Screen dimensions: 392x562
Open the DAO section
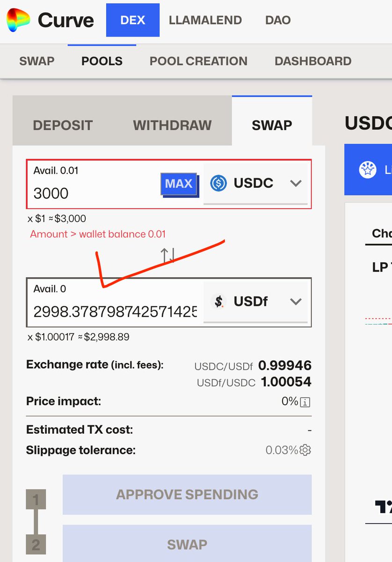click(x=278, y=20)
